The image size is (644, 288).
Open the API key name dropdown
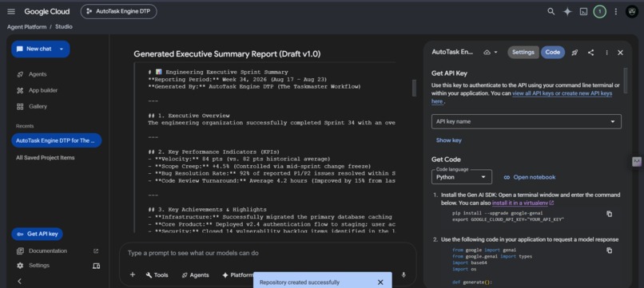click(x=526, y=121)
